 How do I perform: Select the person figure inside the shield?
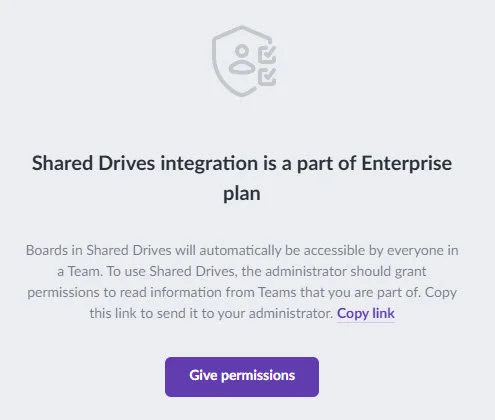pyautogui.click(x=242, y=59)
